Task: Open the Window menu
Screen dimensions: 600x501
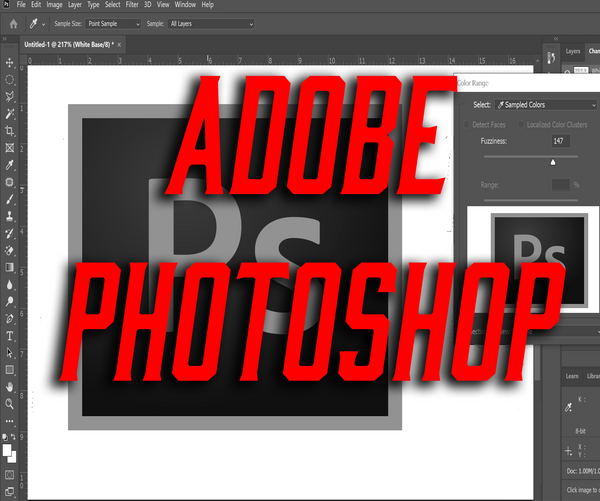Action: pos(185,5)
